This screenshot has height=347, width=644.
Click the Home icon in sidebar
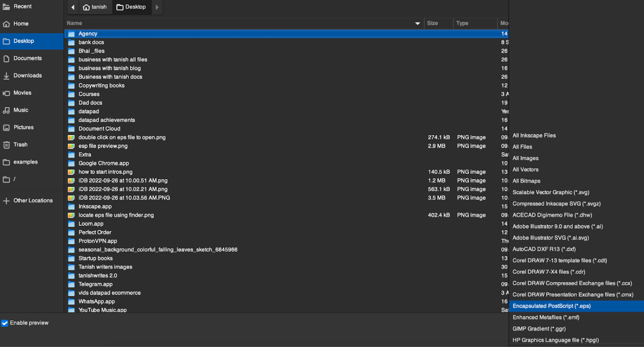6,24
